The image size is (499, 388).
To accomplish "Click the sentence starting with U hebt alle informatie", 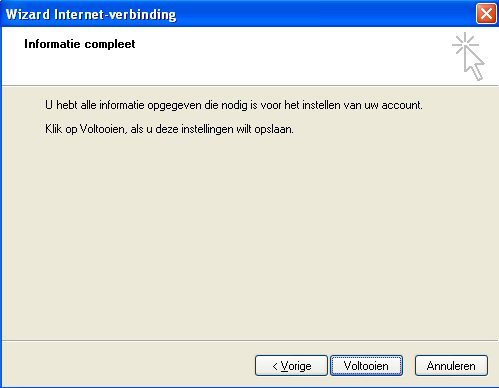I will point(234,105).
